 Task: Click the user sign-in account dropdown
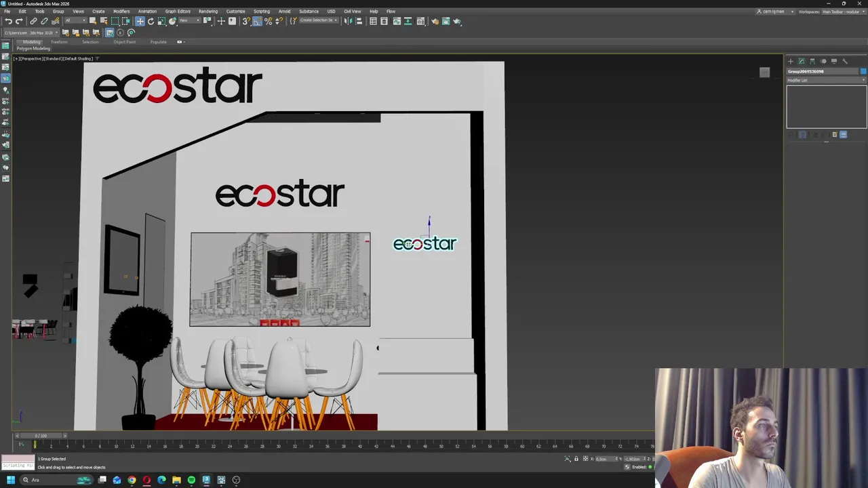click(x=775, y=12)
